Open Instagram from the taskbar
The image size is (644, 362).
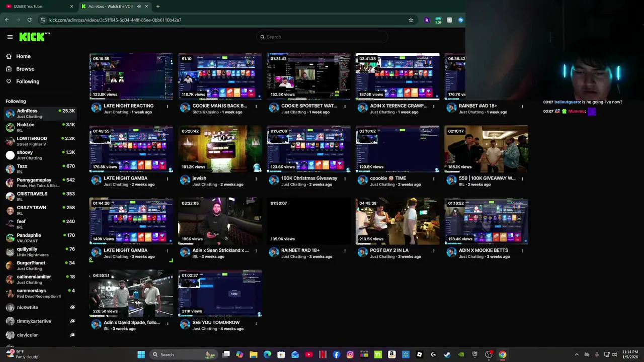coord(350,354)
